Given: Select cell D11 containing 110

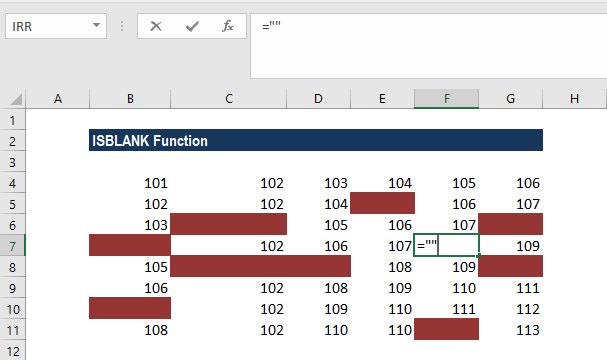Looking at the screenshot, I should pos(318,329).
